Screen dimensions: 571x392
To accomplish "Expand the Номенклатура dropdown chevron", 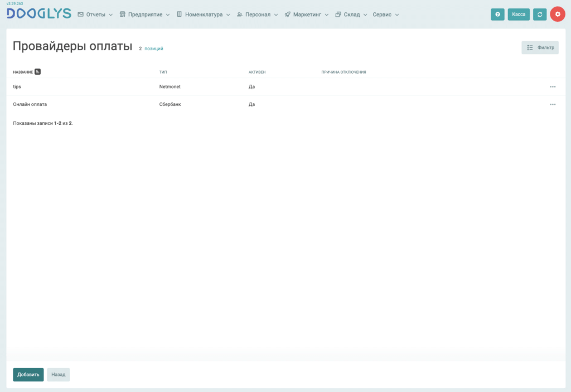I will (x=228, y=15).
